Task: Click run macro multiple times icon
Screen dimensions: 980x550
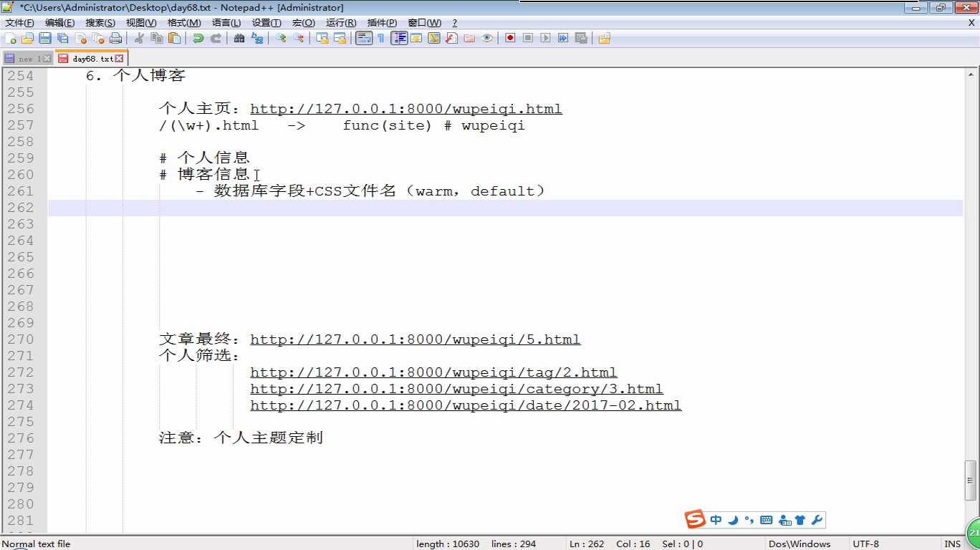Action: (563, 39)
